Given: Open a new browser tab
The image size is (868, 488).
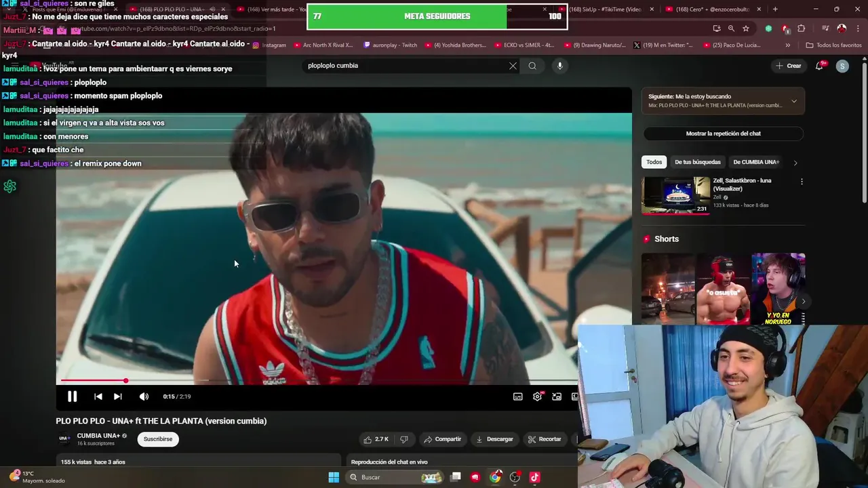Looking at the screenshot, I should (775, 9).
